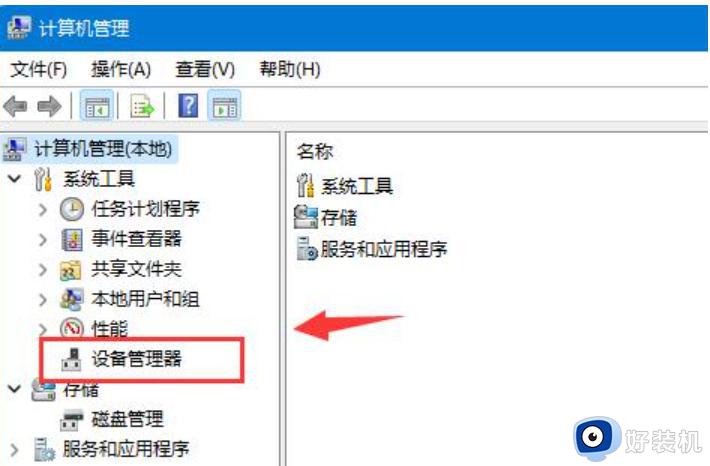The width and height of the screenshot is (710, 466).
Task: Collapse the 系统工具 tree node
Action: click(x=14, y=178)
